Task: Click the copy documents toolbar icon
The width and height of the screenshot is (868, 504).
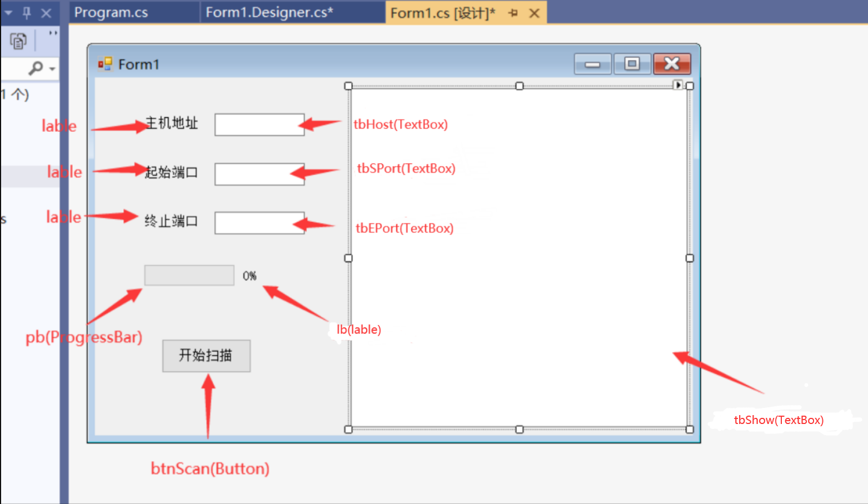Action: [x=18, y=41]
